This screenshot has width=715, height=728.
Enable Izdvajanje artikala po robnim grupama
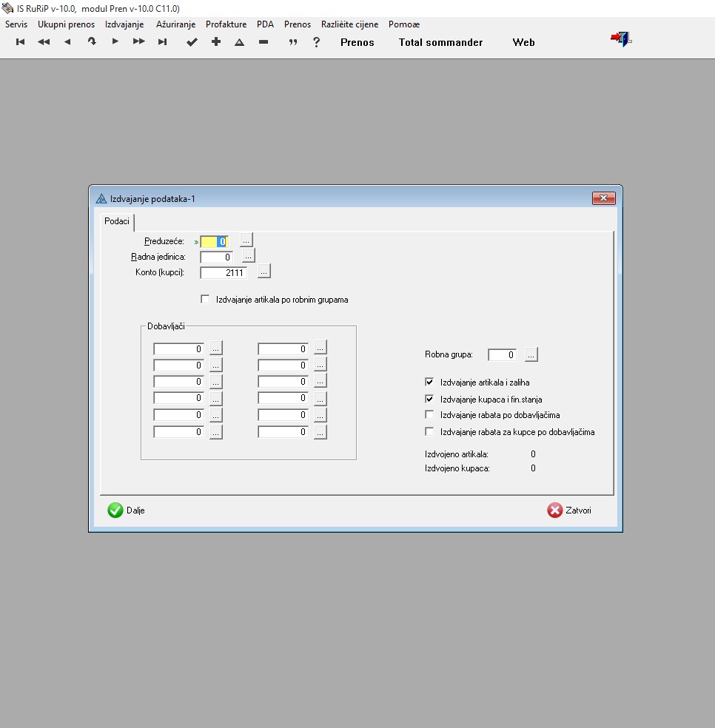pyautogui.click(x=206, y=300)
